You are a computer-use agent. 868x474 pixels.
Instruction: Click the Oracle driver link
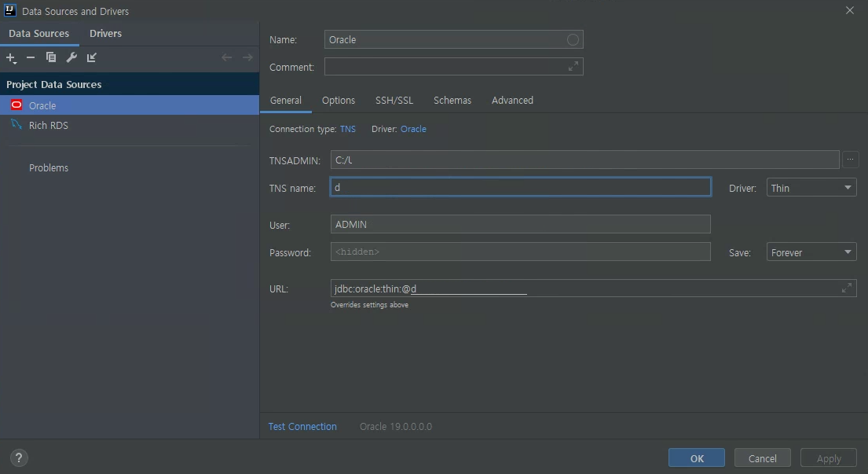(413, 129)
